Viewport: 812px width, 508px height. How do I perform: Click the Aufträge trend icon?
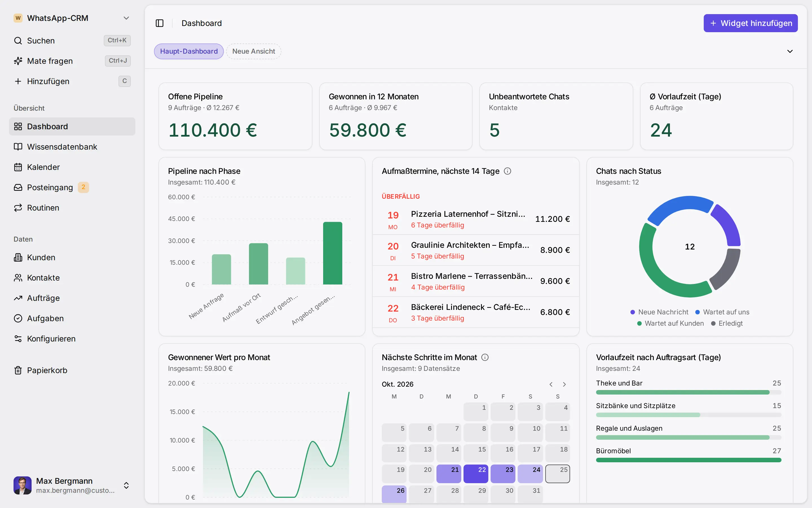[x=18, y=298]
